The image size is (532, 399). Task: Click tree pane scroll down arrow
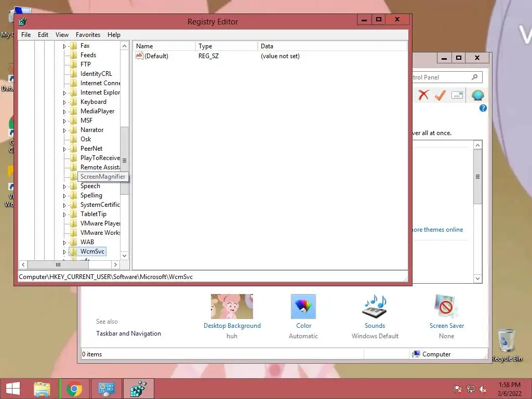125,256
